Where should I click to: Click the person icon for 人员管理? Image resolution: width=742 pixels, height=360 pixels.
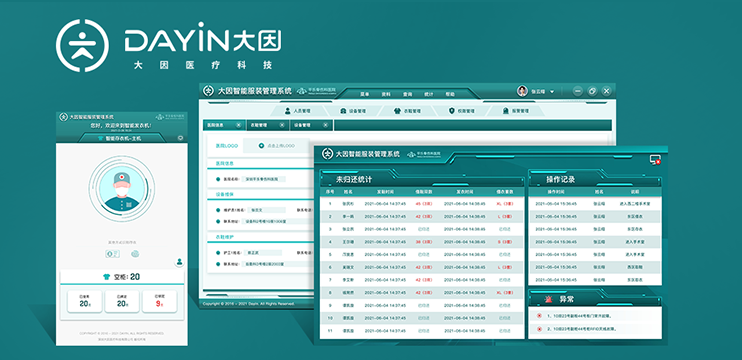[287, 111]
